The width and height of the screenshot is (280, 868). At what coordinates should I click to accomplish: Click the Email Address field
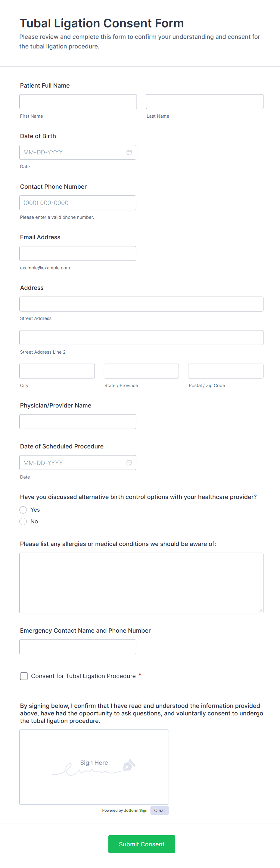[77, 253]
